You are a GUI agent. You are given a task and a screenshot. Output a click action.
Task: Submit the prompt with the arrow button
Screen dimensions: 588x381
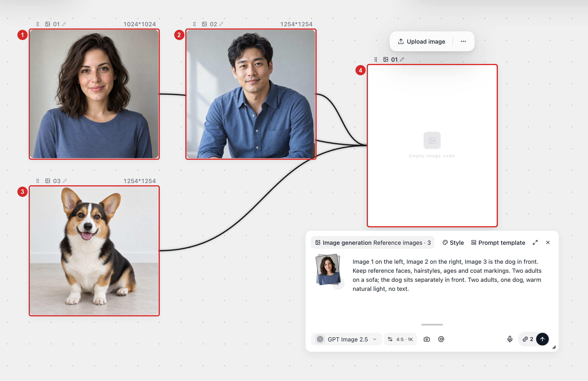(x=542, y=339)
